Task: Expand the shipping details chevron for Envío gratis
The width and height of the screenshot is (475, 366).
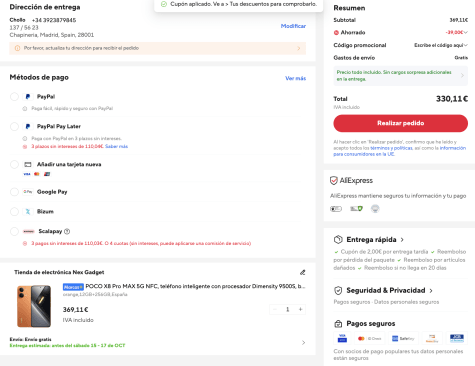Action: pos(303,342)
